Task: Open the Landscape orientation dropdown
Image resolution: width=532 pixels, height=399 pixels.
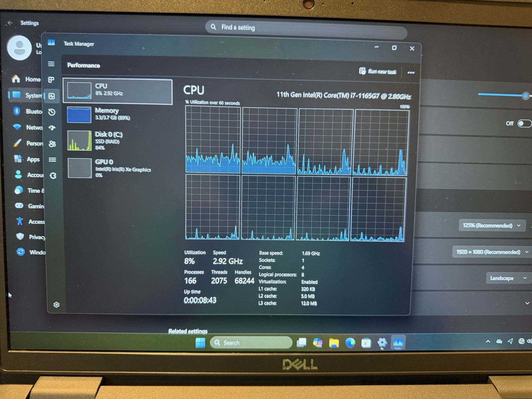Action: pyautogui.click(x=508, y=278)
